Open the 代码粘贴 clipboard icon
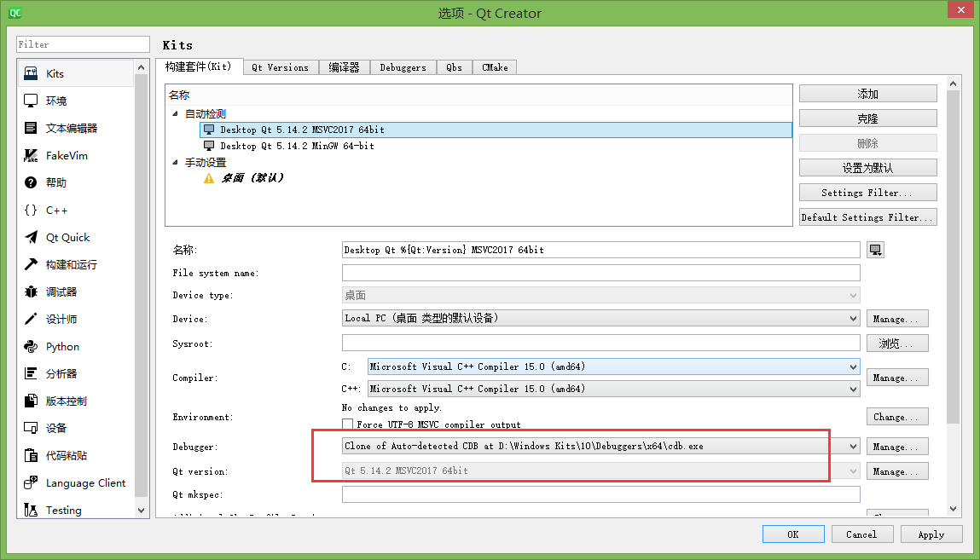The image size is (980, 560). coord(31,455)
